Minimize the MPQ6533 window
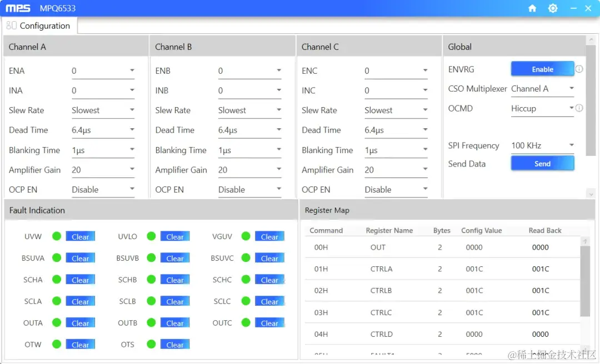The image size is (600, 364). coord(573,8)
